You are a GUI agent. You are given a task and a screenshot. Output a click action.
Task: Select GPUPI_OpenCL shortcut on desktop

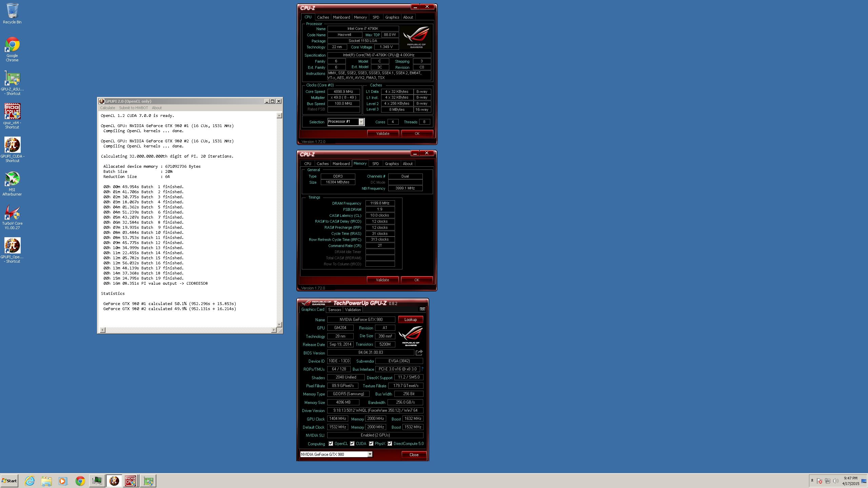[12, 250]
